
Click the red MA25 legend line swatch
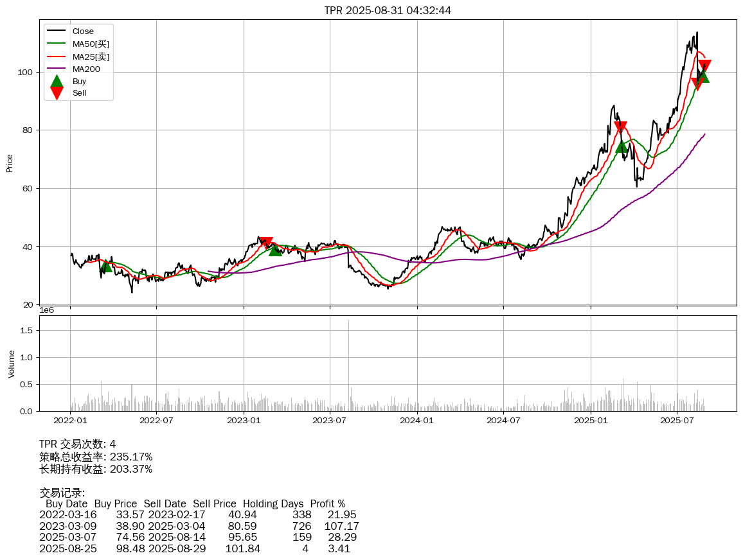[x=57, y=57]
